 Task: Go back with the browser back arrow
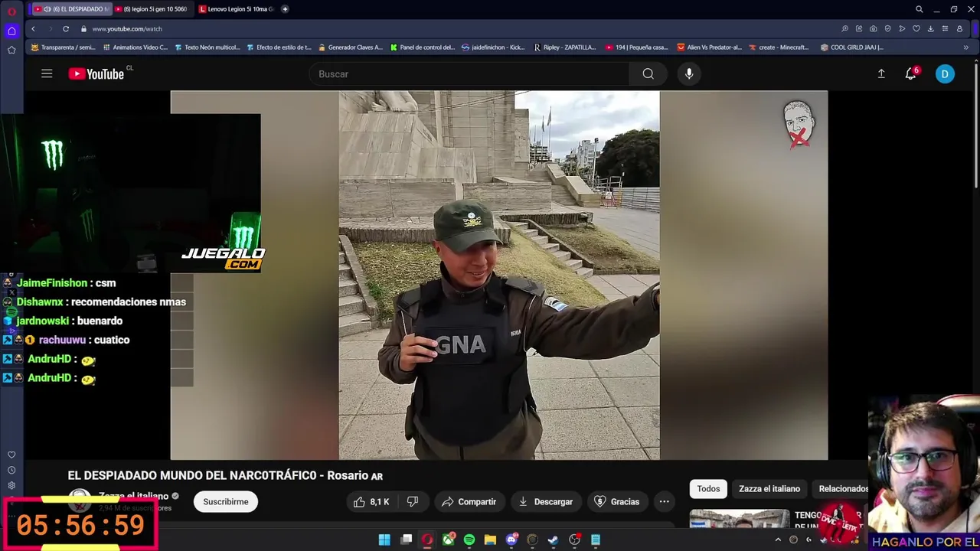[x=33, y=28]
